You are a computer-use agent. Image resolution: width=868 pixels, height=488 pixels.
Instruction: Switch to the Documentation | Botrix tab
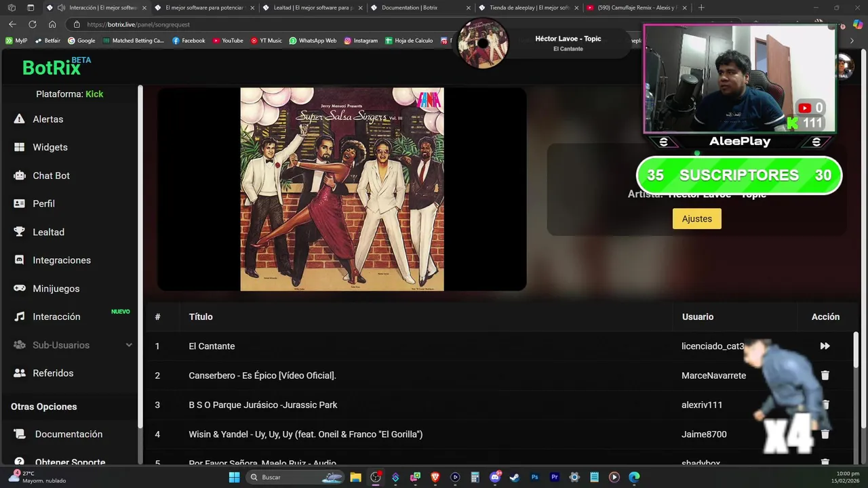419,7
